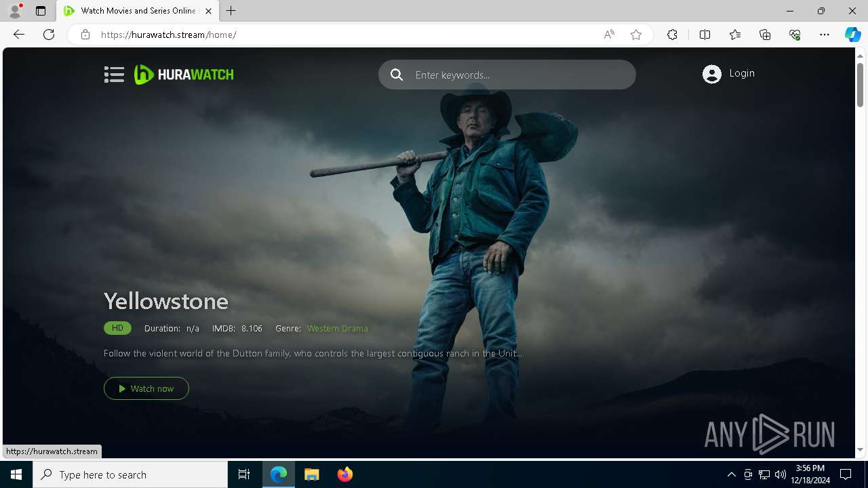Screen dimensions: 868x488
Task: Launch Firefox from the taskbar
Action: [344, 474]
